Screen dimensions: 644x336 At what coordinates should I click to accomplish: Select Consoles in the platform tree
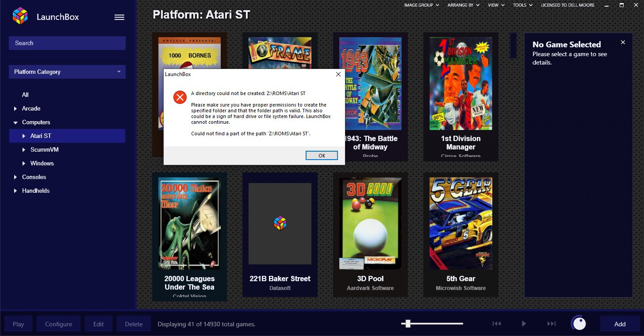(34, 177)
